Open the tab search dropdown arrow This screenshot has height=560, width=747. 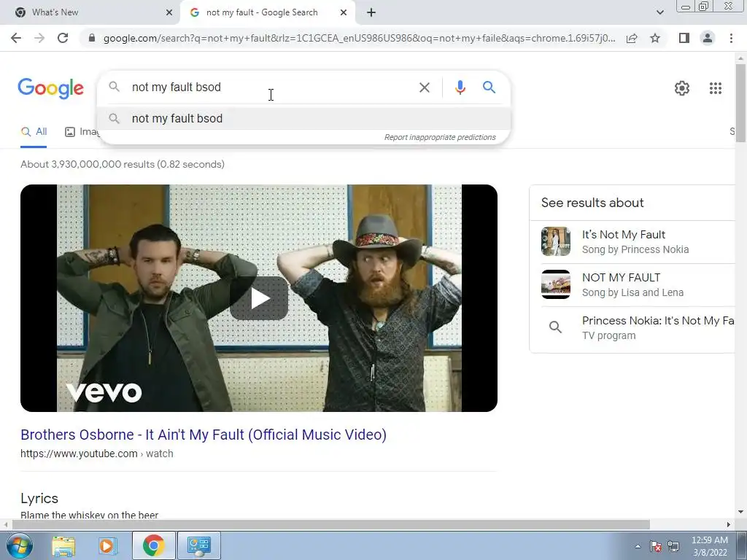pyautogui.click(x=659, y=12)
